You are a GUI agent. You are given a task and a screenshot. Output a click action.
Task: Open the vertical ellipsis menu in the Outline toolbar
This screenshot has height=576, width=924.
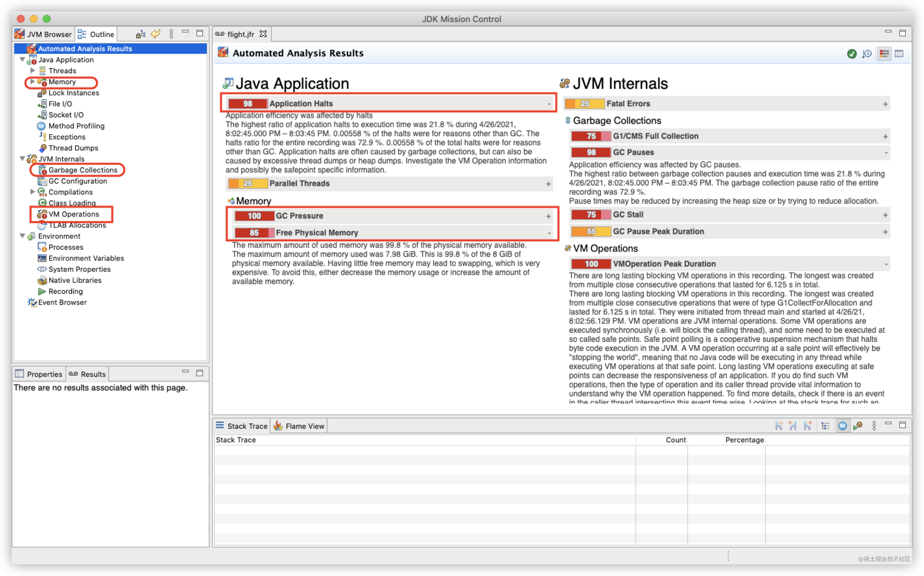(171, 34)
